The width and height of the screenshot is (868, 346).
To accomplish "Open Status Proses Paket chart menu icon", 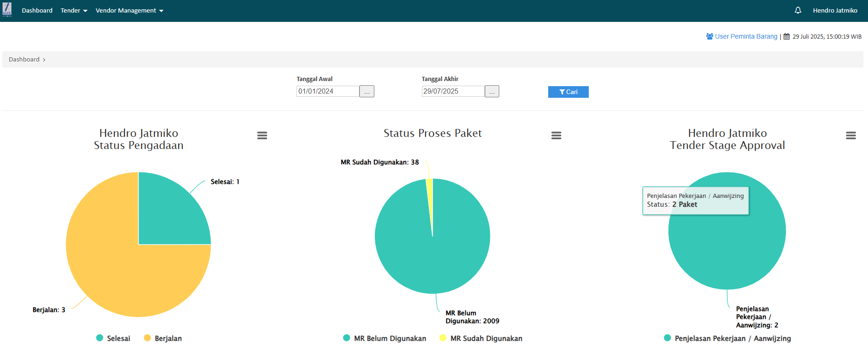I will [556, 136].
